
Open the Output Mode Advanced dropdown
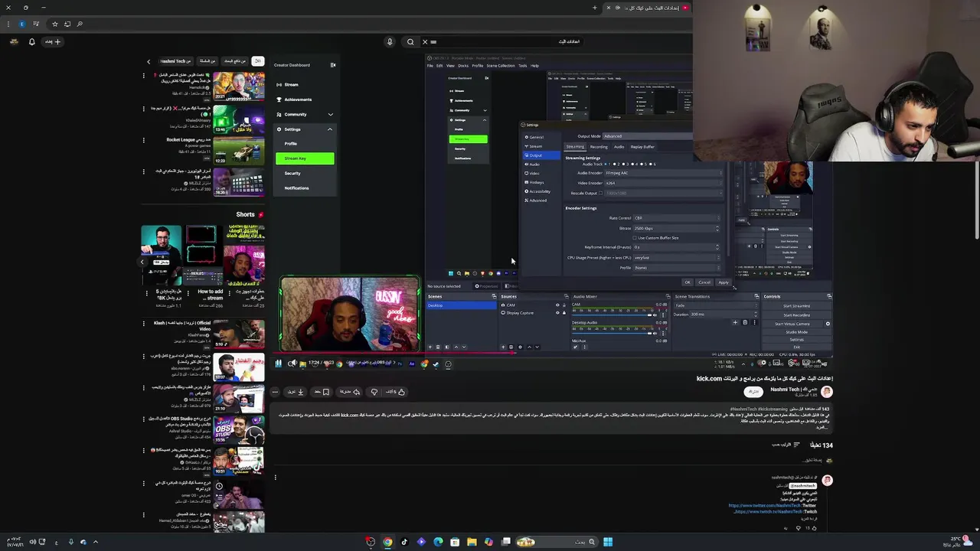pyautogui.click(x=647, y=136)
